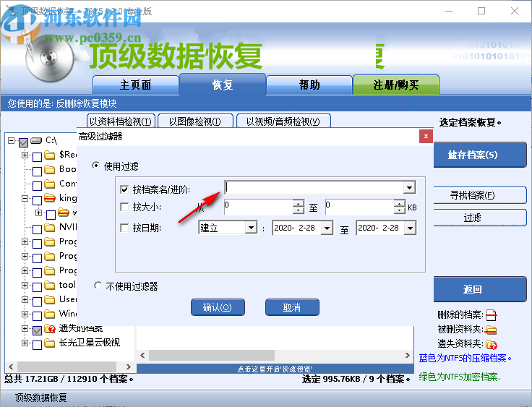Click the lost folder legend icon

click(492, 345)
